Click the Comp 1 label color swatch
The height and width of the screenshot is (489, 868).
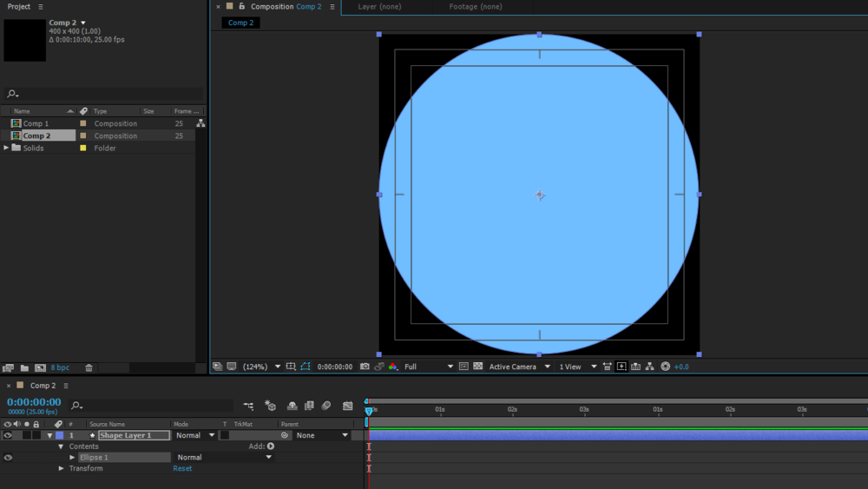[x=83, y=123]
